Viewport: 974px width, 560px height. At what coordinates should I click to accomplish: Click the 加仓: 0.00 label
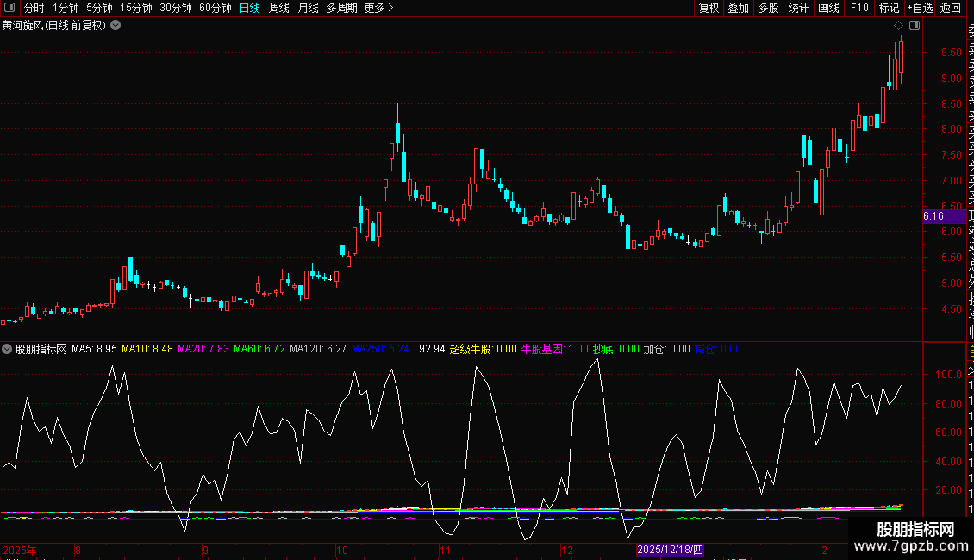[666, 349]
